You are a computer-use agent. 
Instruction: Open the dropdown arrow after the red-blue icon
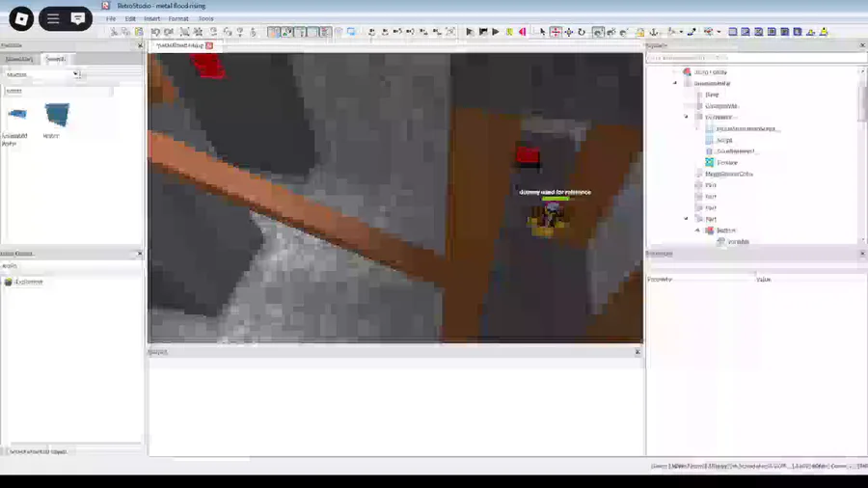tap(719, 32)
